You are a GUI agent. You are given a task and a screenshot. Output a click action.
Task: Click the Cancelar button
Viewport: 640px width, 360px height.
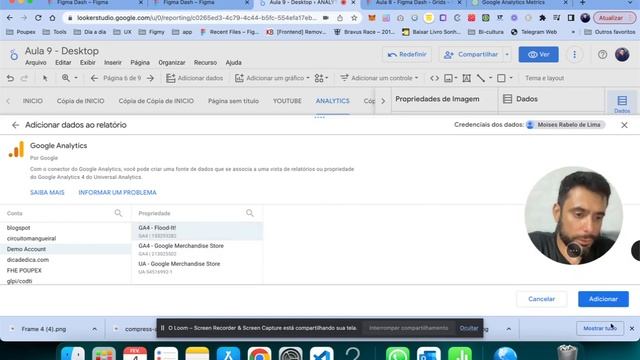pyautogui.click(x=541, y=299)
